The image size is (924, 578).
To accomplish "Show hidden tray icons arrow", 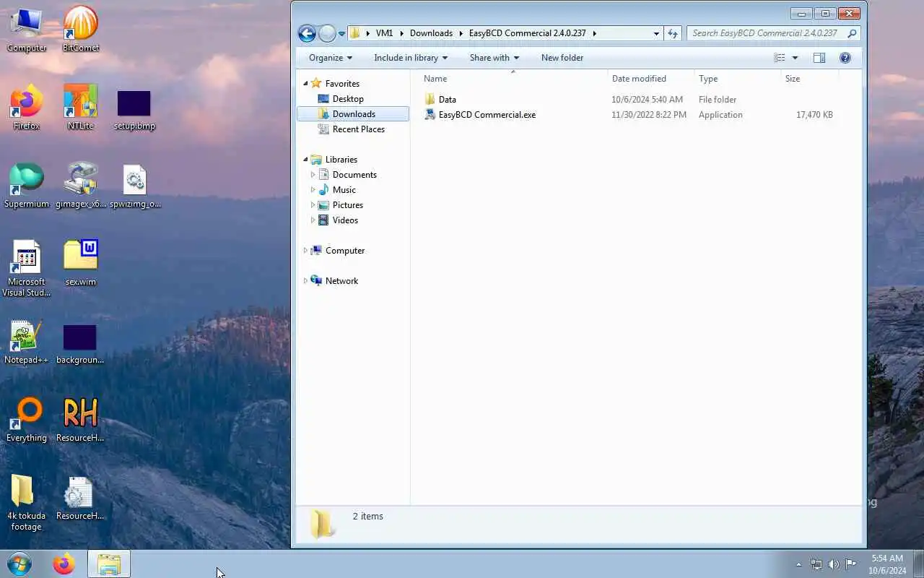I will (x=798, y=564).
